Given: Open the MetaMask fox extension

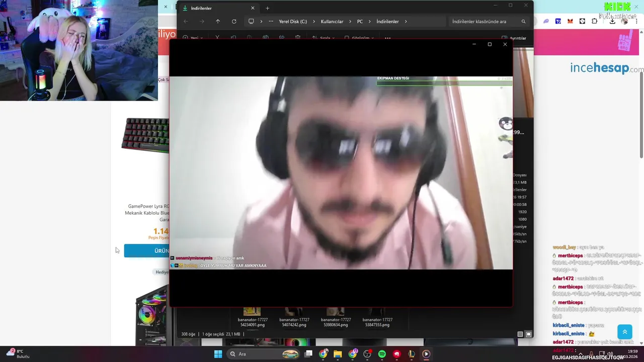Looking at the screenshot, I should [570, 21].
